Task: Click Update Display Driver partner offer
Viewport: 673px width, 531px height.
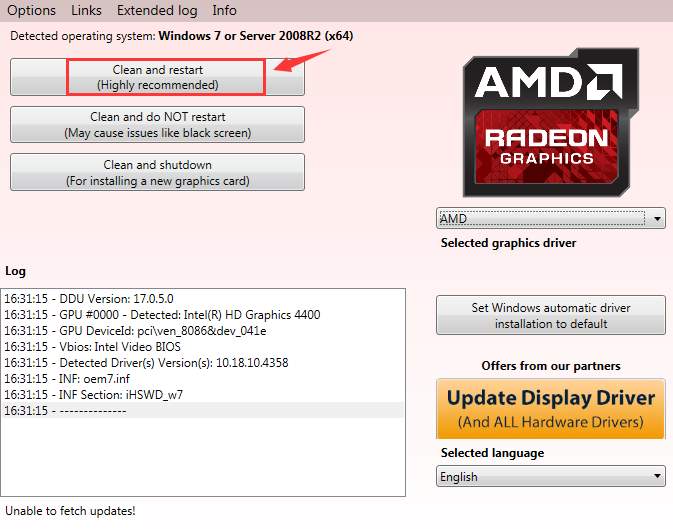Action: click(551, 409)
